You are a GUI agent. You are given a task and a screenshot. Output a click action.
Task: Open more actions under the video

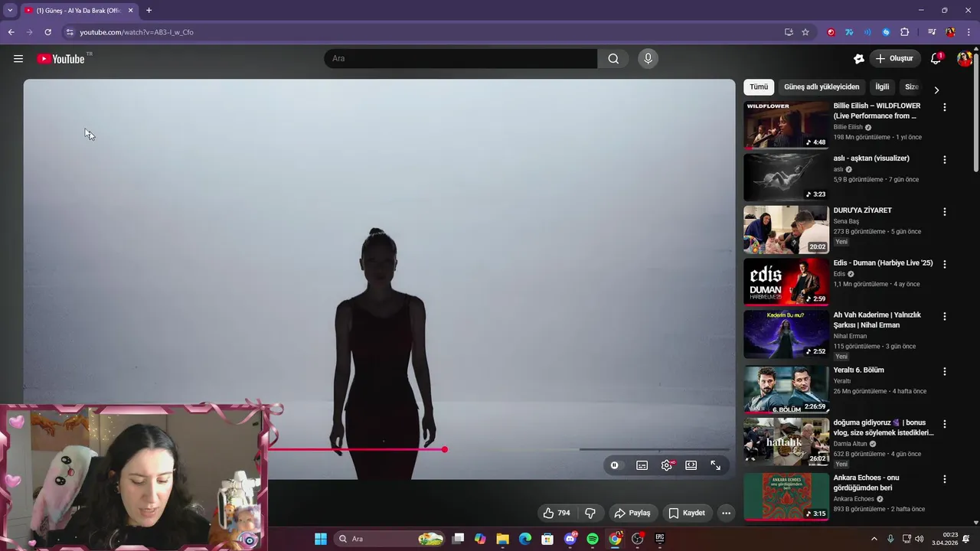click(x=726, y=513)
